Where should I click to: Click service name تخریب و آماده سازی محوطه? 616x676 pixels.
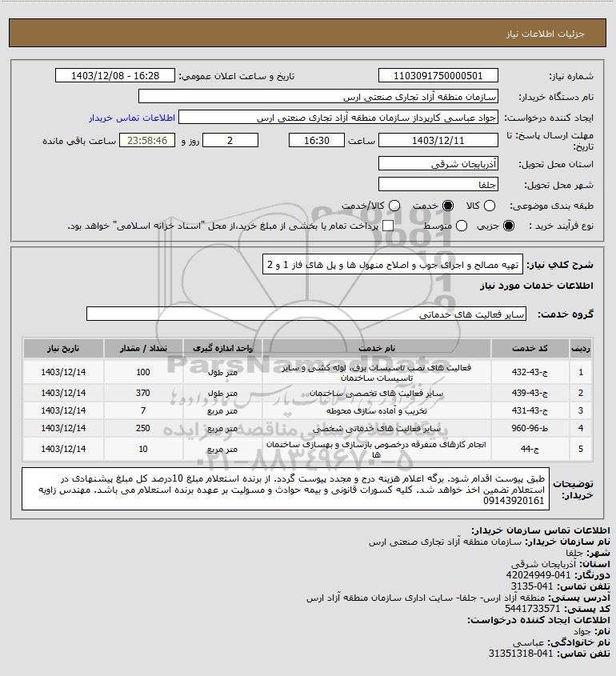tap(377, 411)
